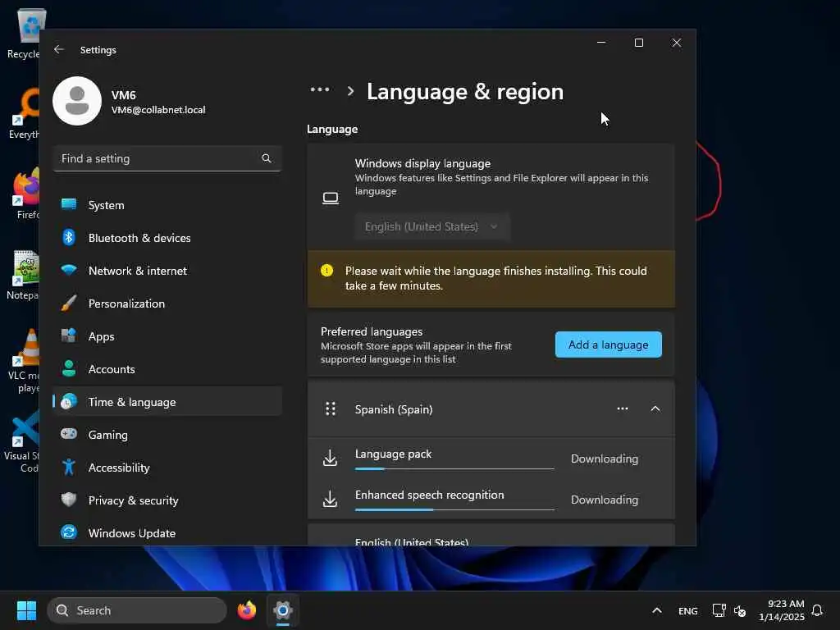This screenshot has width=840, height=630.
Task: Click the English (United States) language entry
Action: pos(491,536)
